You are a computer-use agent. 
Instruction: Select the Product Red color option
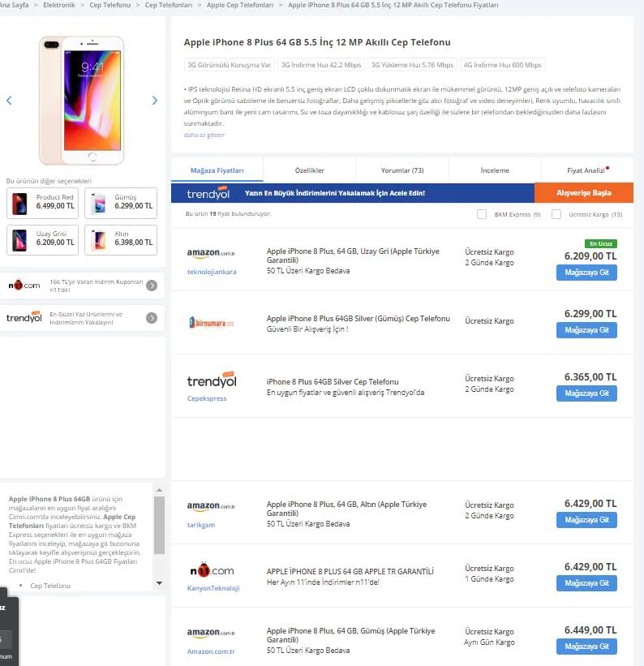[x=42, y=203]
